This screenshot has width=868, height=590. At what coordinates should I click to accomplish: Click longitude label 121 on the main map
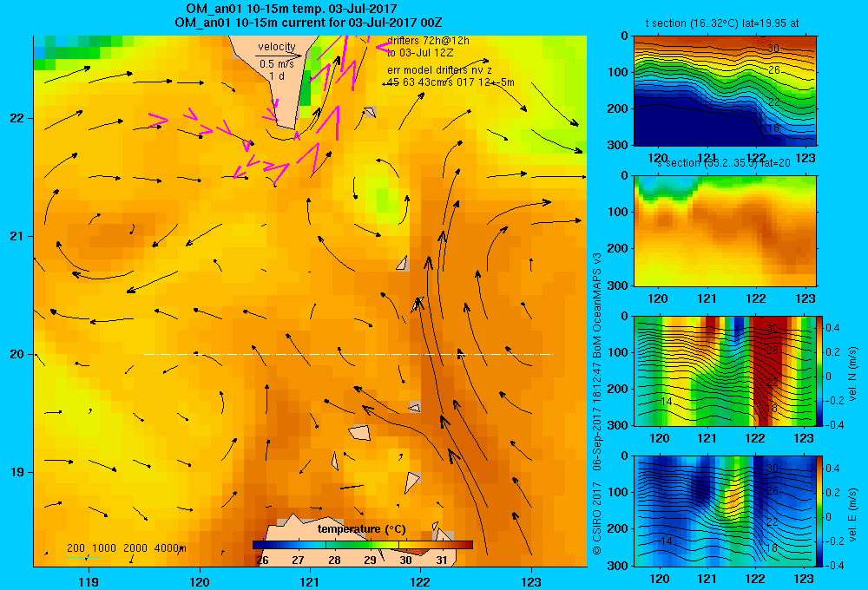[310, 581]
